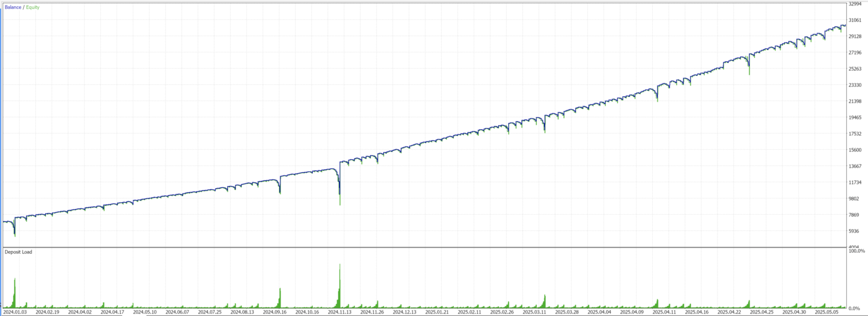This screenshot has height=316, width=868.
Task: Click the 32994 axis value
Action: click(x=855, y=4)
